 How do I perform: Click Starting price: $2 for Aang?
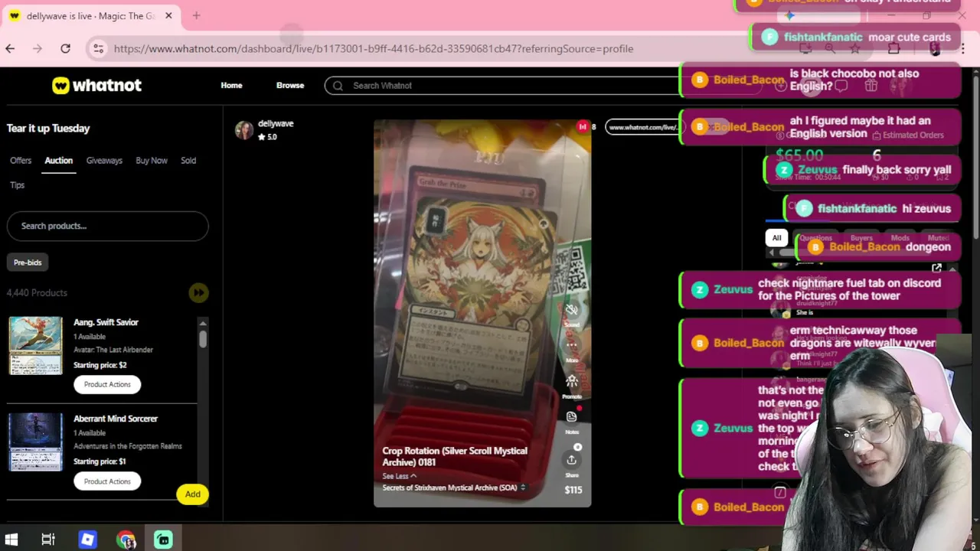click(x=100, y=365)
